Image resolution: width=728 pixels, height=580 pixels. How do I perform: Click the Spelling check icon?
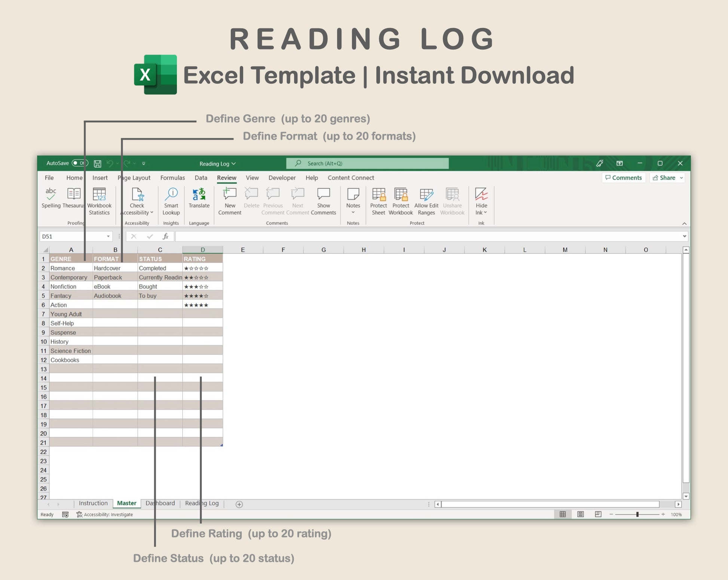(51, 194)
